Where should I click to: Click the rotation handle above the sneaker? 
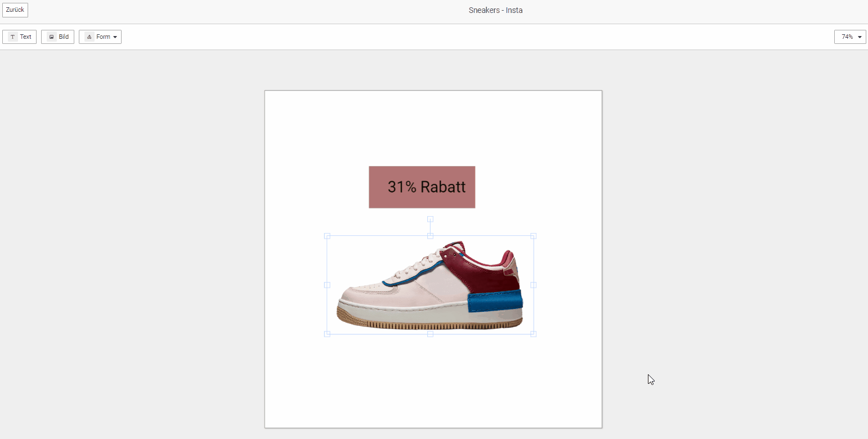430,219
